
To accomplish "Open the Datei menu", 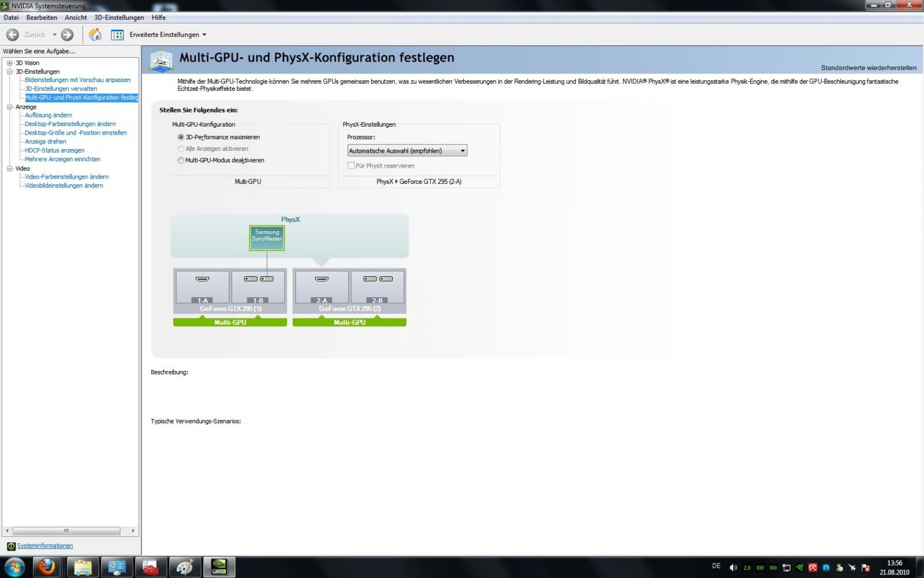I will click(x=11, y=17).
